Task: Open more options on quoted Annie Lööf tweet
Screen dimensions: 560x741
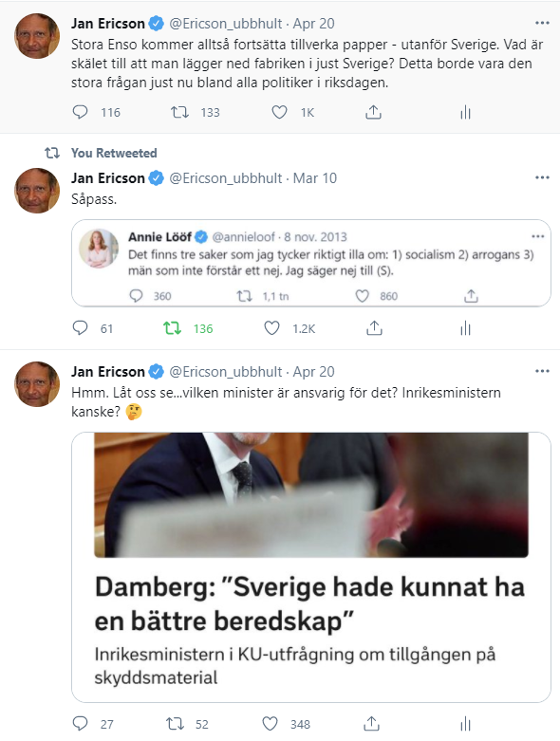Action: [538, 236]
